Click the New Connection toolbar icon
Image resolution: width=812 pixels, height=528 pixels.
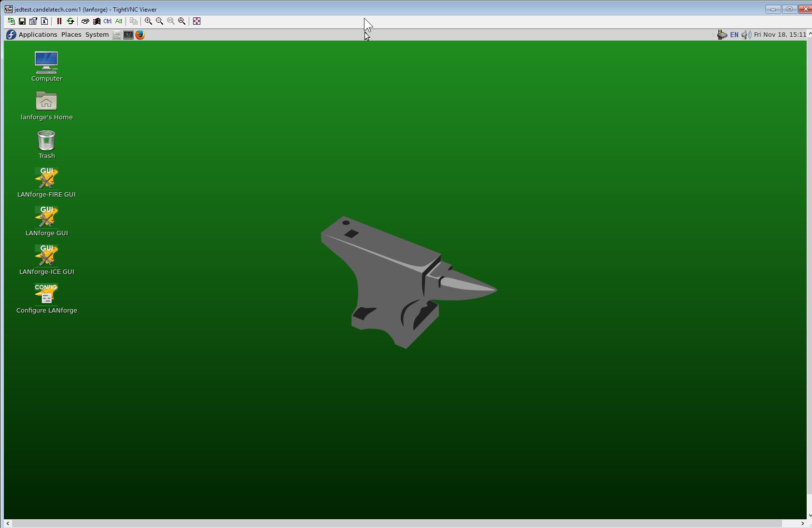[11, 21]
